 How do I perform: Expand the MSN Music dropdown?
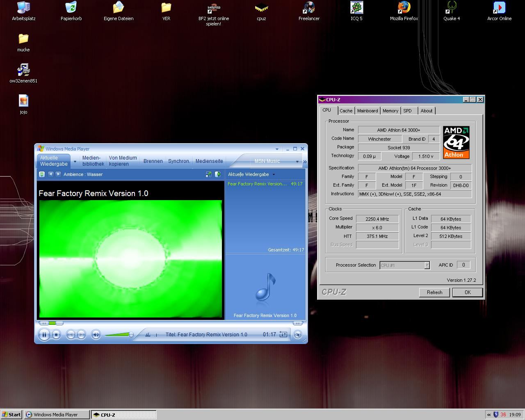point(297,162)
